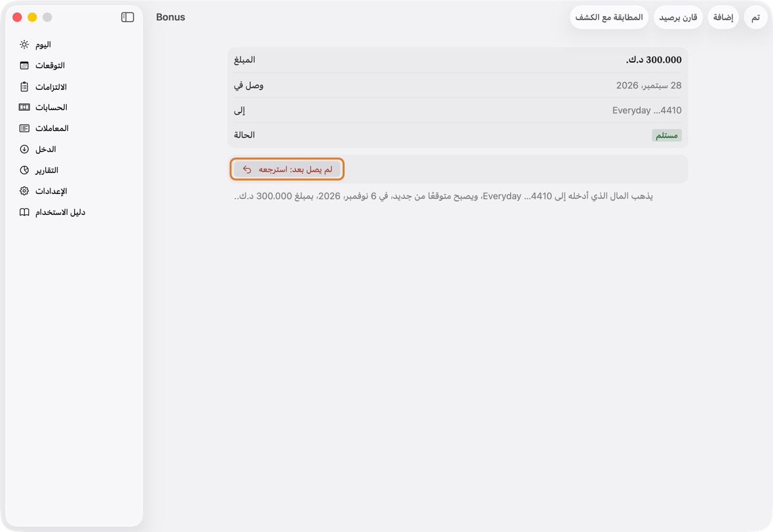Click the date 28 سبتمبر، 2026
Screen dimensions: 773x532
(x=649, y=85)
